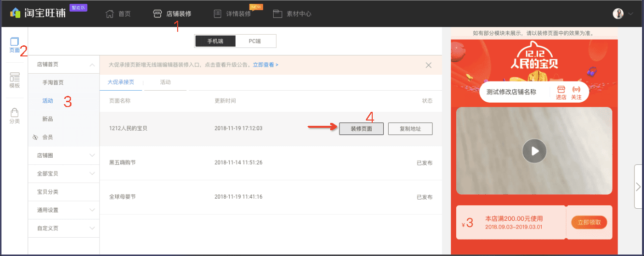
Task: Select the 全球母婴节 page row
Action: point(271,197)
